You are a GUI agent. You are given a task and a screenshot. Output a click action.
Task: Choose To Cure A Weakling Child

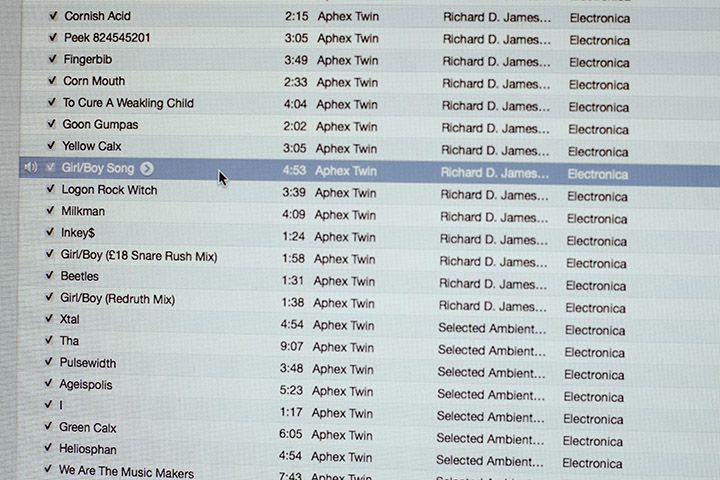point(127,103)
